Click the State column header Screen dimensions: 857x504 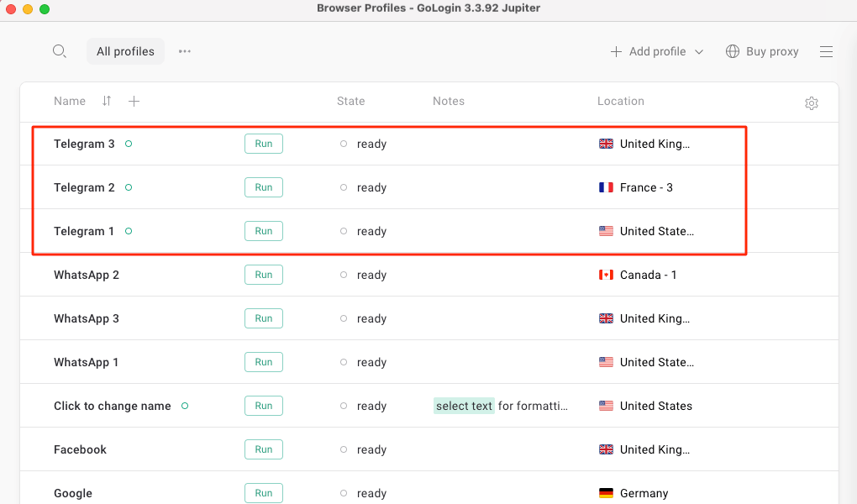[351, 101]
